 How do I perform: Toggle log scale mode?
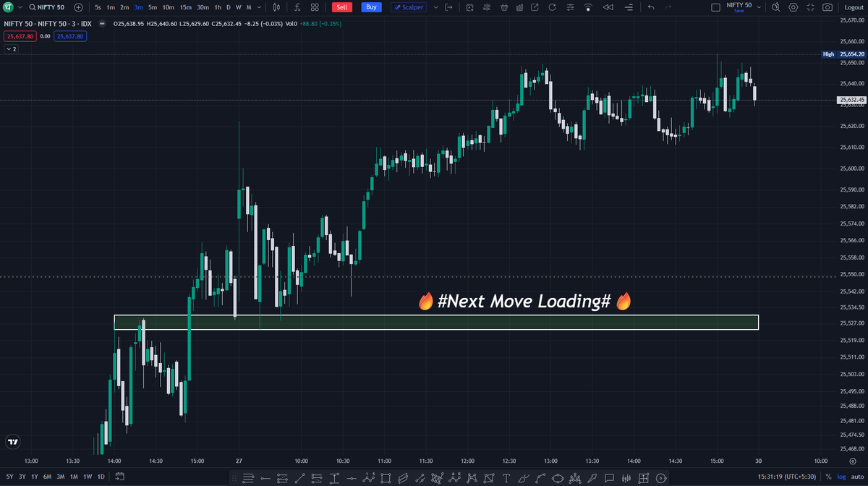pos(840,477)
